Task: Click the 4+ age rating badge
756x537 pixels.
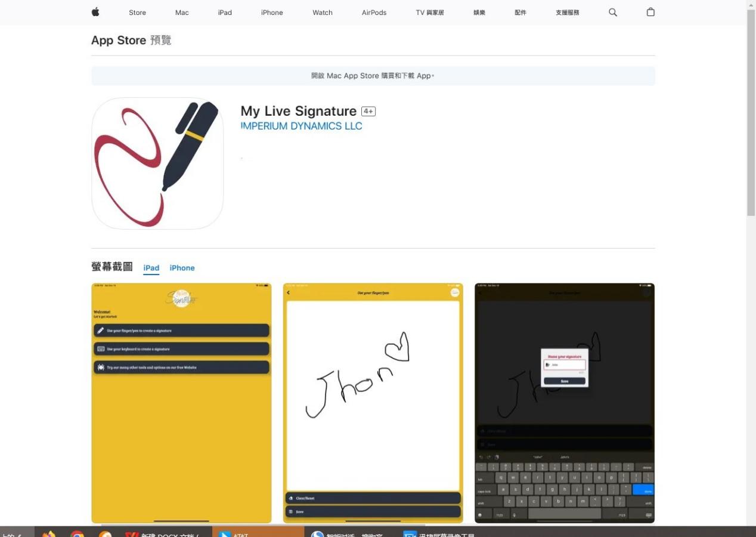Action: coord(368,112)
